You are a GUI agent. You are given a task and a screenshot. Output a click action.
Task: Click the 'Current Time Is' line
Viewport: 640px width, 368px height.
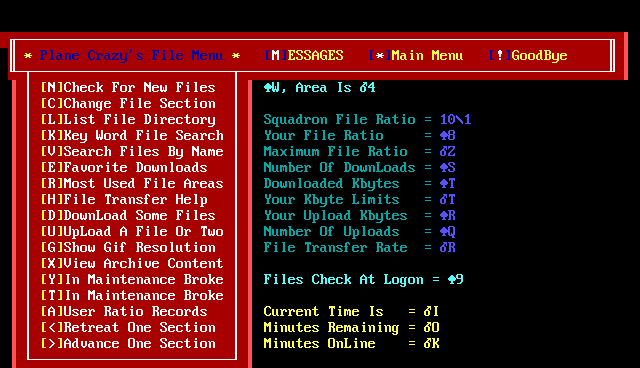point(351,311)
